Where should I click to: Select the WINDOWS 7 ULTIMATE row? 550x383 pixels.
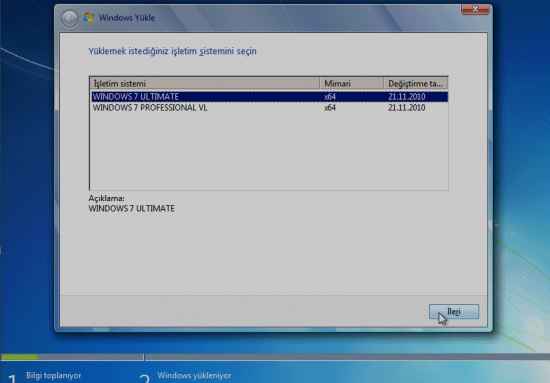(x=269, y=96)
